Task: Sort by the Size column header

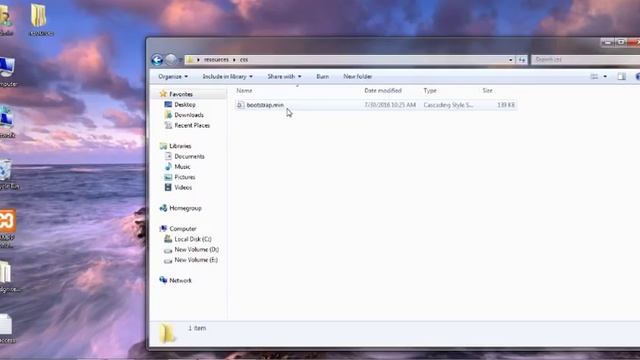Action: tap(487, 91)
